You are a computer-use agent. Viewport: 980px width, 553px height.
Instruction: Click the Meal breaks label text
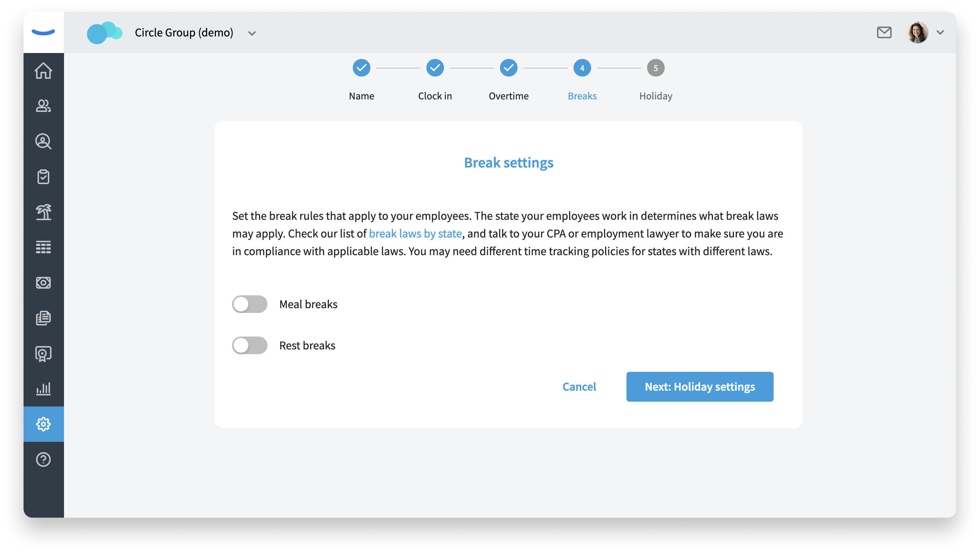click(308, 304)
